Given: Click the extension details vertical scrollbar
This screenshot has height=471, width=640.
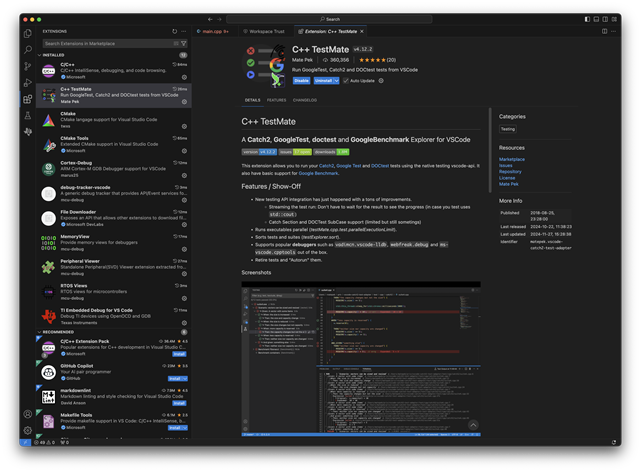Looking at the screenshot, I should 490,150.
